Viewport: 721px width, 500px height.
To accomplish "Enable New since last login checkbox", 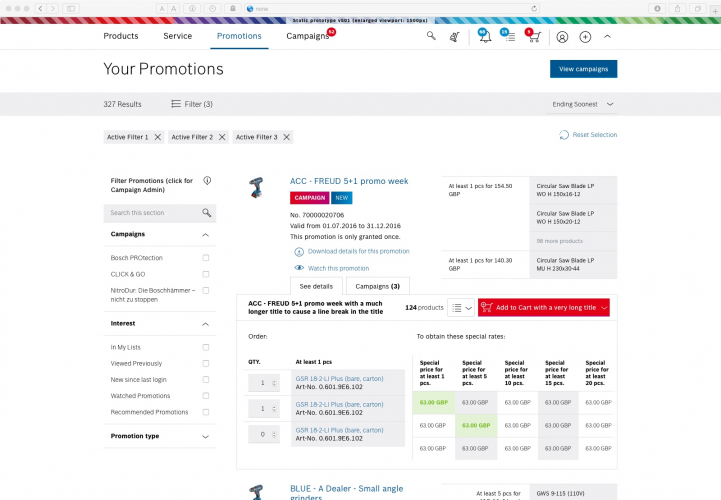I will [206, 379].
